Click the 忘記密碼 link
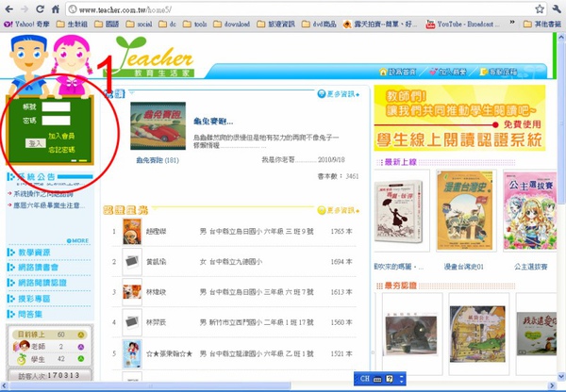Image resolution: width=566 pixels, height=392 pixels. (61, 150)
